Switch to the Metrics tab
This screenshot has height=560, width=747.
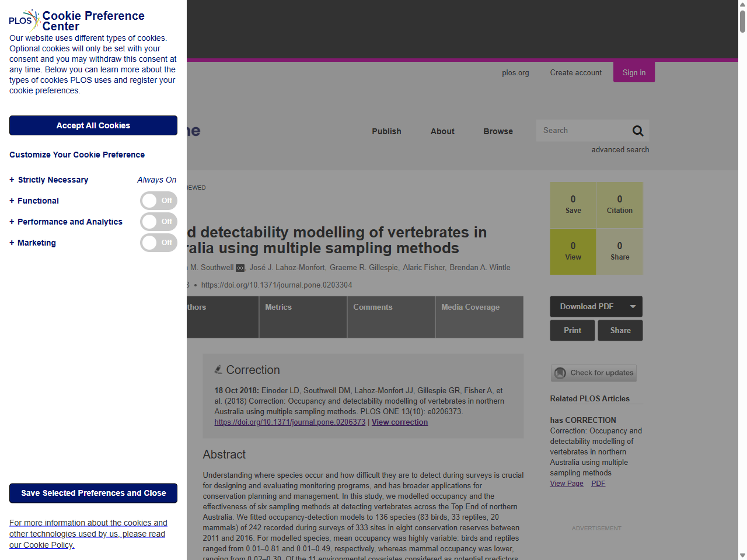point(278,307)
